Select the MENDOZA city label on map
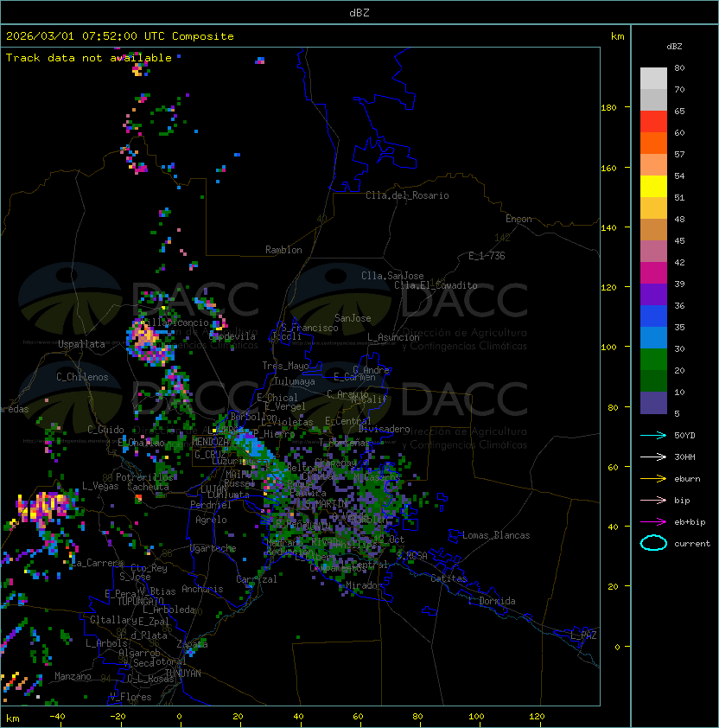 click(x=210, y=442)
